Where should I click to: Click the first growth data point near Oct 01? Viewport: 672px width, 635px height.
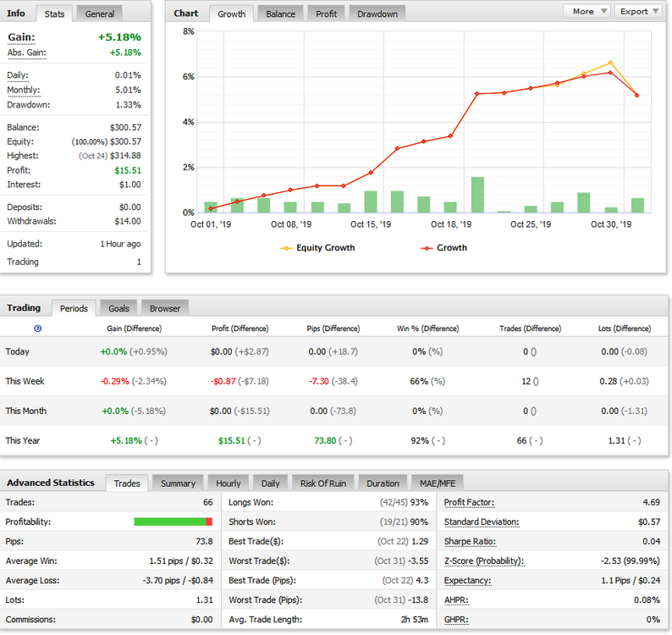tap(211, 208)
